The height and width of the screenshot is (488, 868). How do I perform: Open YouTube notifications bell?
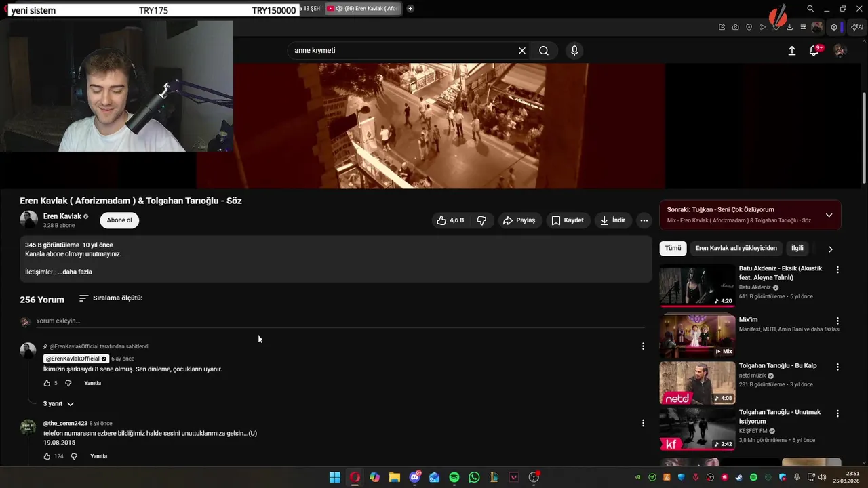[814, 51]
